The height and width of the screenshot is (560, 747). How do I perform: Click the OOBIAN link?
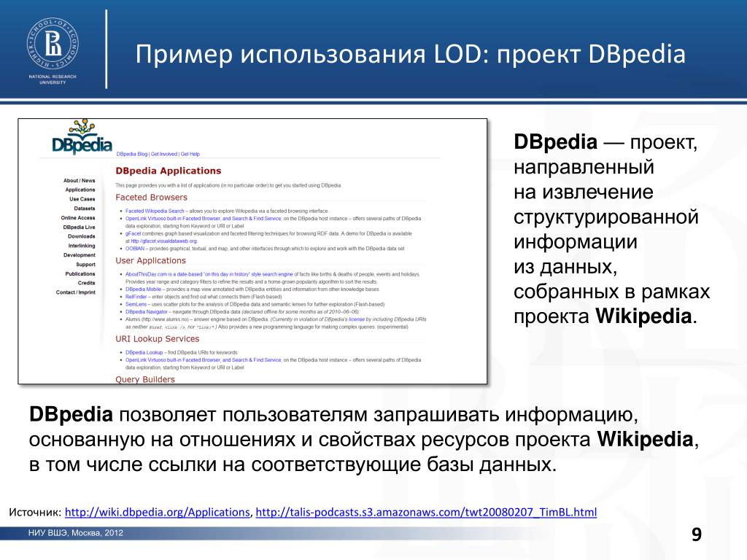click(135, 249)
